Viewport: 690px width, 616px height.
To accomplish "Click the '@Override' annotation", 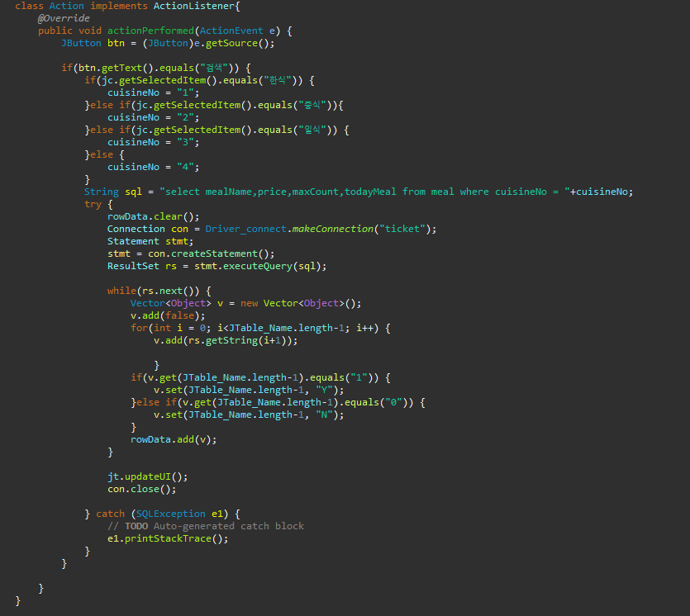I will (x=64, y=18).
